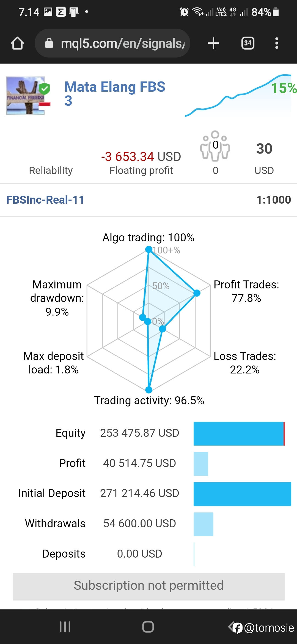Tap the browser home icon
This screenshot has width=297, height=644.
coord(17,43)
